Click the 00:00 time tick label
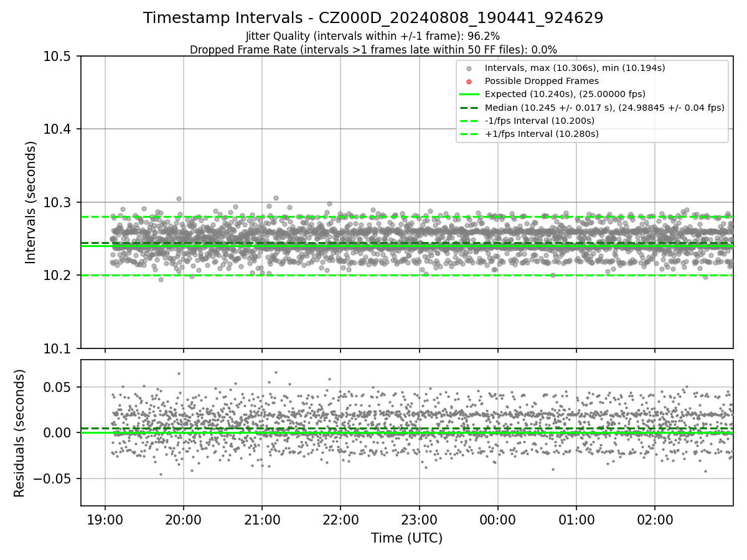747x560 pixels. pos(497,519)
